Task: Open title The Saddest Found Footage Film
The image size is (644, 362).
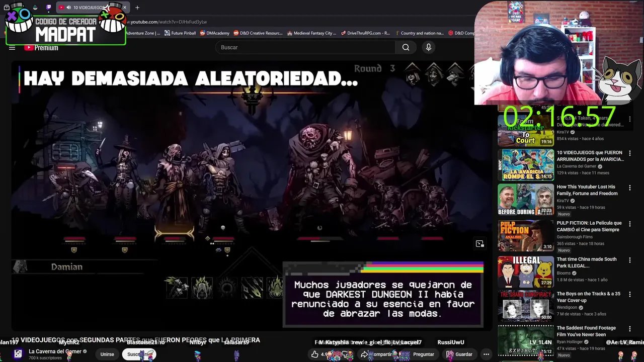Action: pos(586,331)
